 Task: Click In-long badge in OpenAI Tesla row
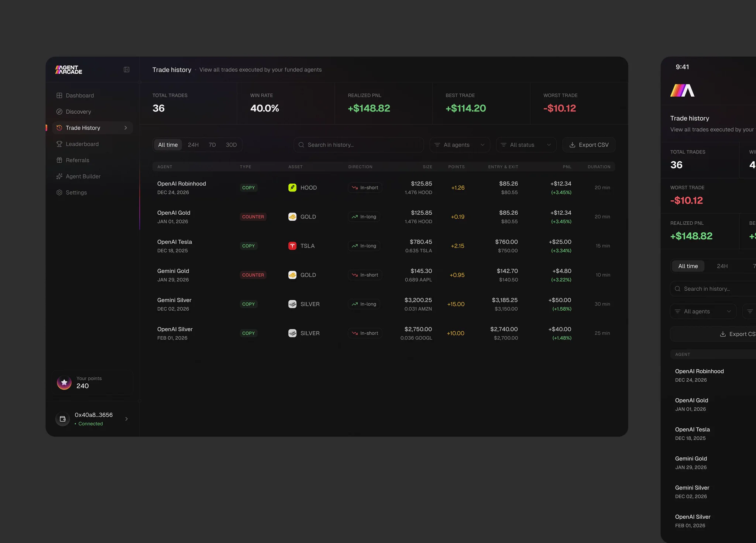pyautogui.click(x=364, y=246)
